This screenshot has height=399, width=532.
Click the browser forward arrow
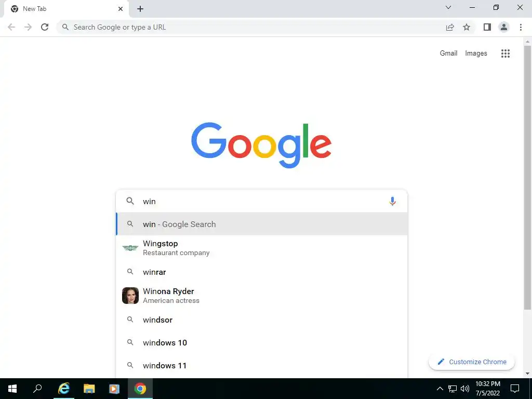pyautogui.click(x=28, y=27)
